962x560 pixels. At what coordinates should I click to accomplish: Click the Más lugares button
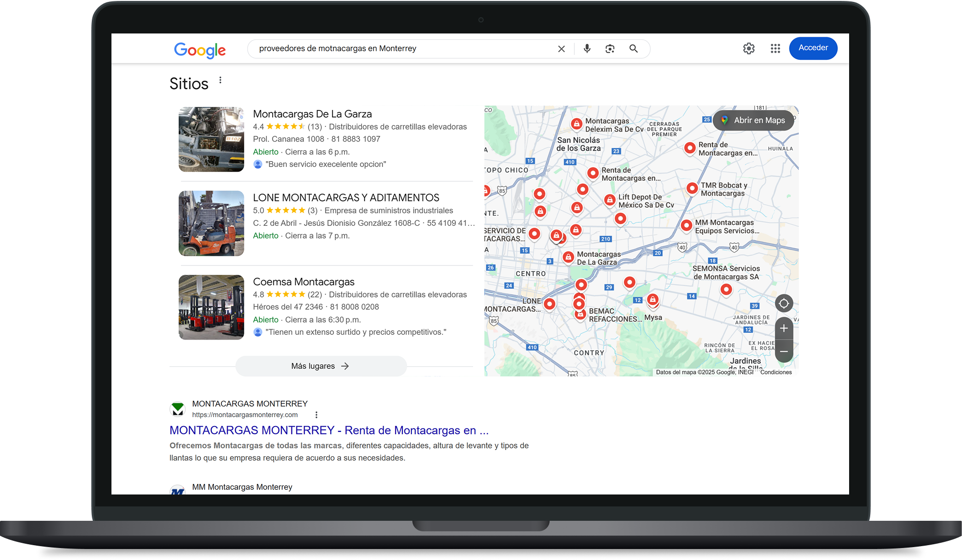click(x=321, y=366)
